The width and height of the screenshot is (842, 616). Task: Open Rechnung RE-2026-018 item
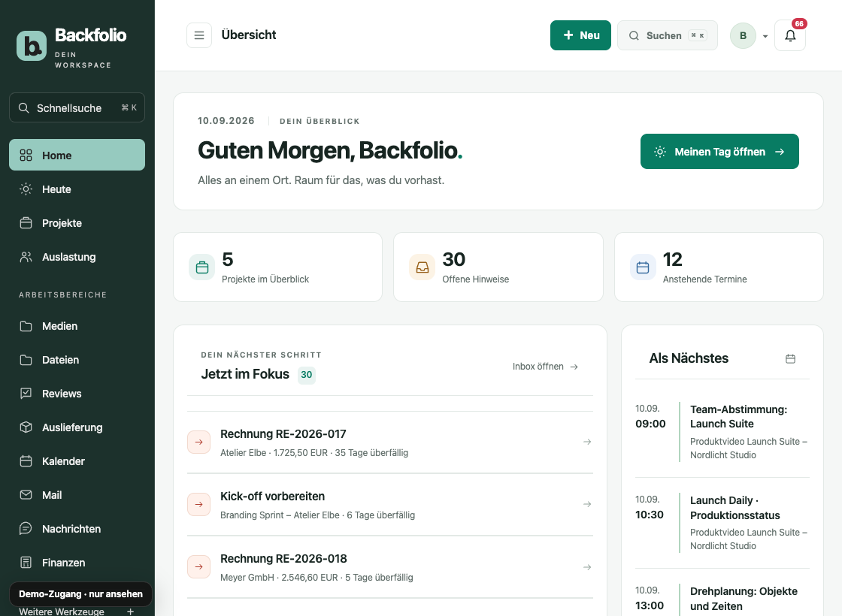tap(390, 567)
